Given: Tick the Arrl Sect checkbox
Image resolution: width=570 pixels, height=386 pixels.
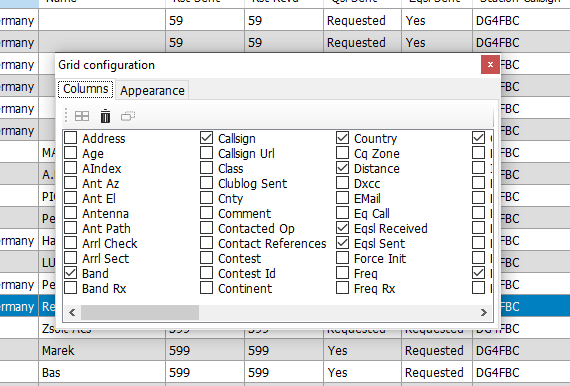Looking at the screenshot, I should (x=71, y=258).
